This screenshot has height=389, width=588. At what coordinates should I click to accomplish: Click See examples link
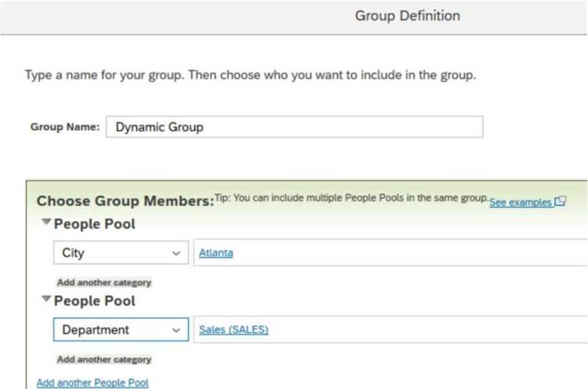520,203
